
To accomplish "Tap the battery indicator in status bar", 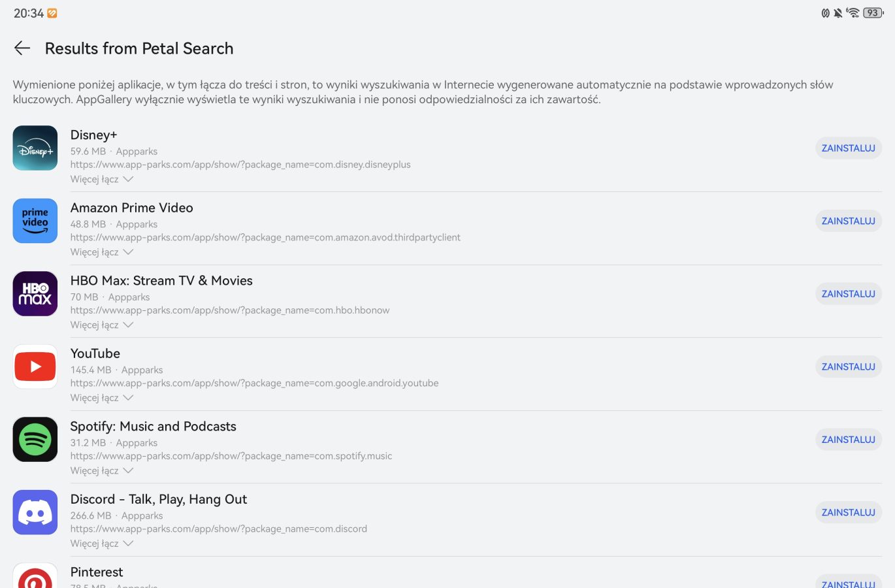I will [873, 13].
